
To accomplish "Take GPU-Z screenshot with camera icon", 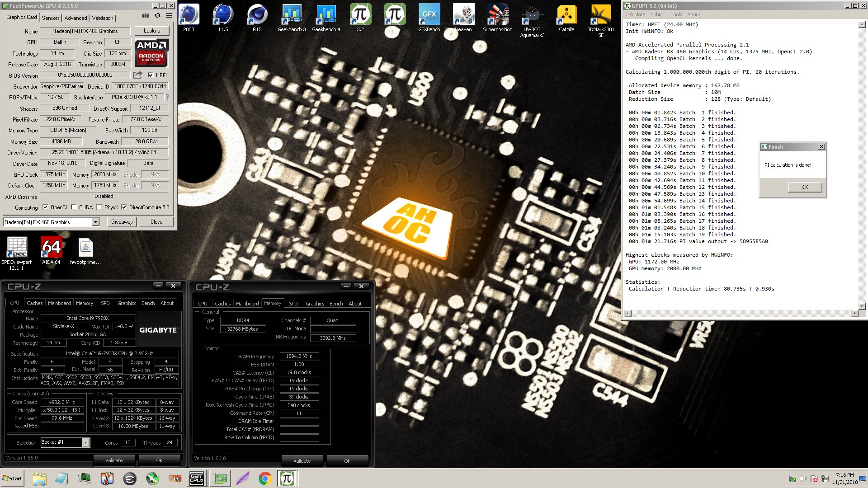I will coord(146,15).
